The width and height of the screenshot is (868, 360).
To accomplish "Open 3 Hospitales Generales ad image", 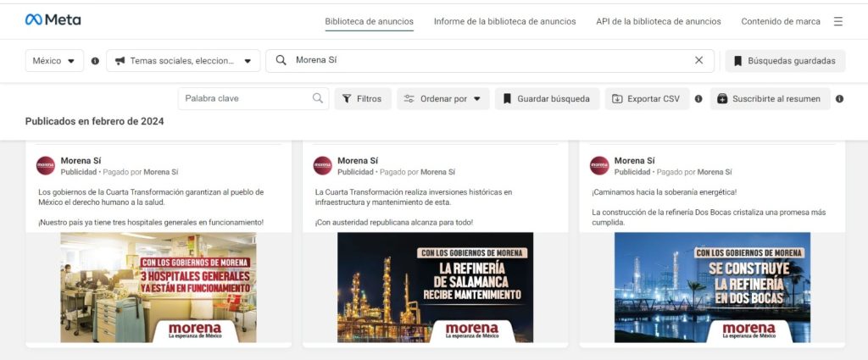I will [159, 287].
